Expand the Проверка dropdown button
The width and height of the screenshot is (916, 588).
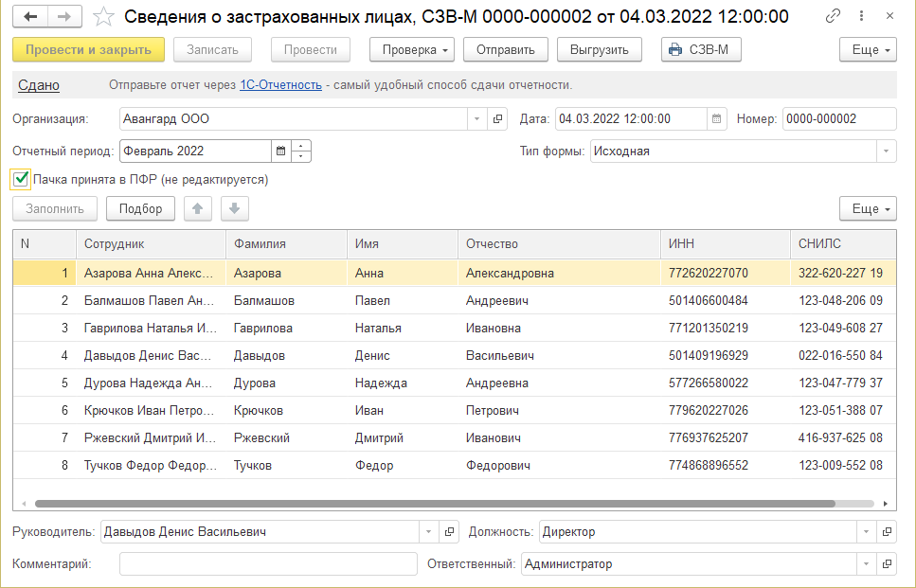click(412, 49)
